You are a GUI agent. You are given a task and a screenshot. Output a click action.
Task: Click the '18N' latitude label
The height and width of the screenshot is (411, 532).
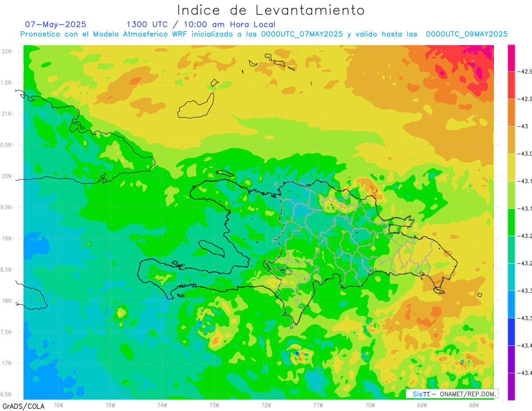7,301
